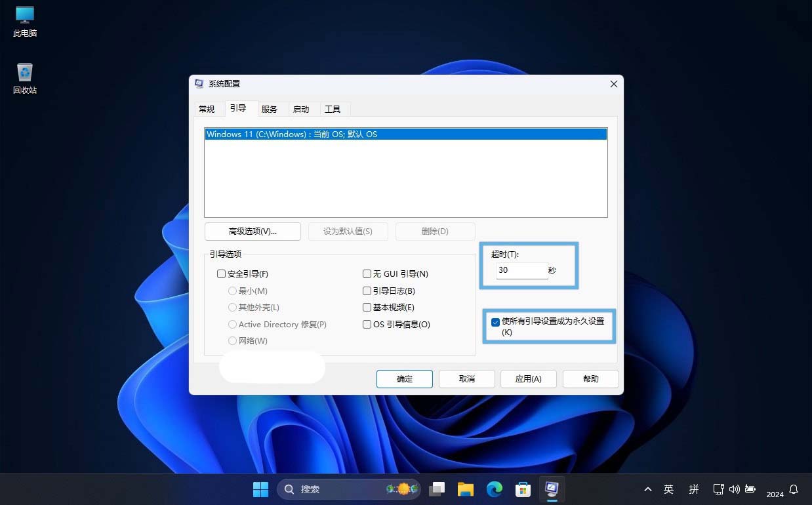The height and width of the screenshot is (505, 812).
Task: Open the 工具 tab
Action: 333,110
